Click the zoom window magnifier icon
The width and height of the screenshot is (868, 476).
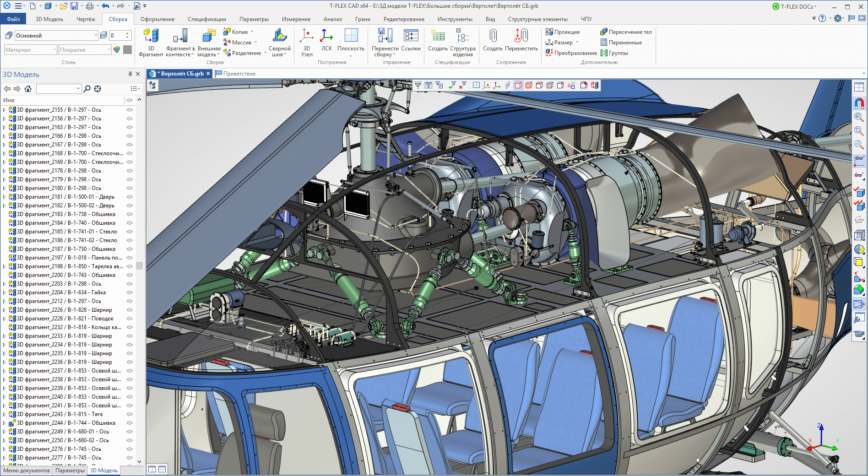pos(859,131)
